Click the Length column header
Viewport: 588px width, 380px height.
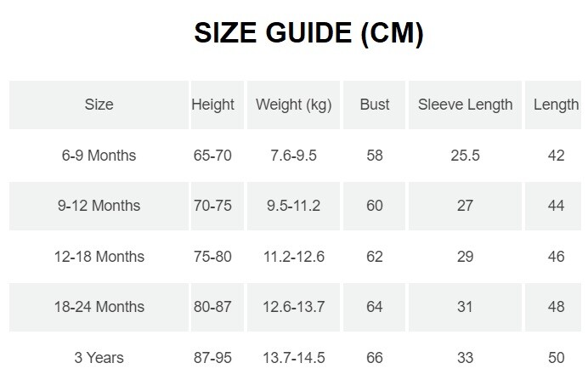[553, 105]
